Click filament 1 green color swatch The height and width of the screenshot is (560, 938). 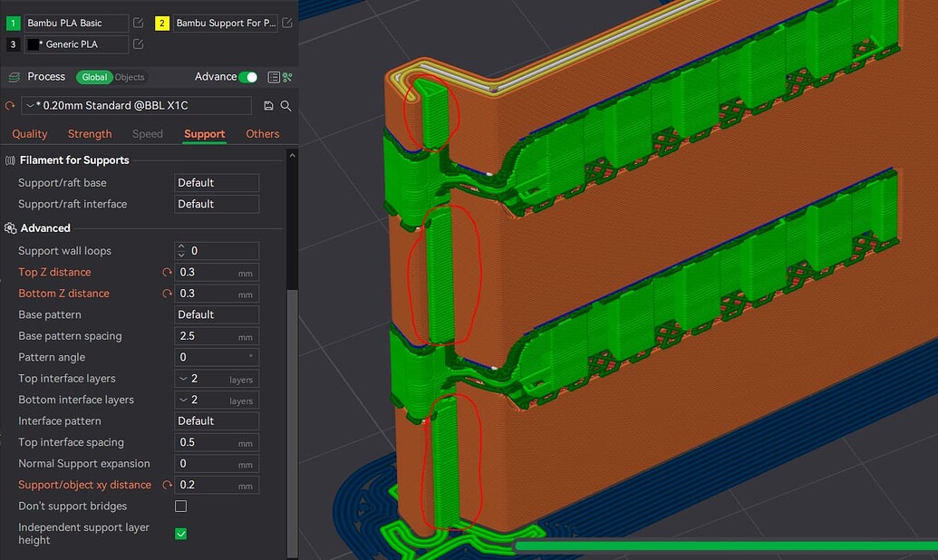click(x=14, y=23)
